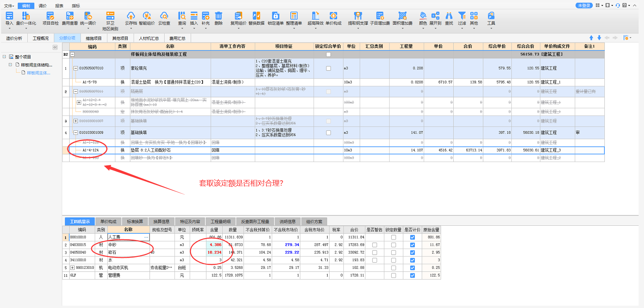Collapse 样板间主体结构 tree node

click(10, 65)
